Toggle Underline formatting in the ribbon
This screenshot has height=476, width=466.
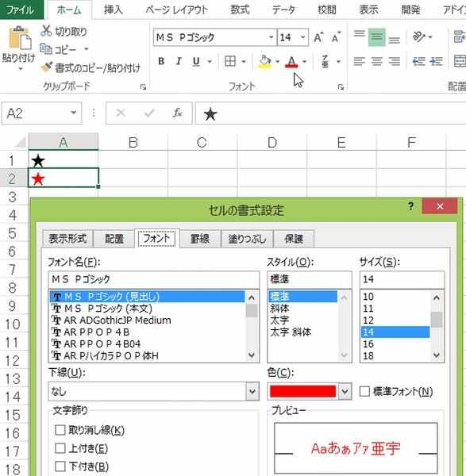pyautogui.click(x=196, y=61)
